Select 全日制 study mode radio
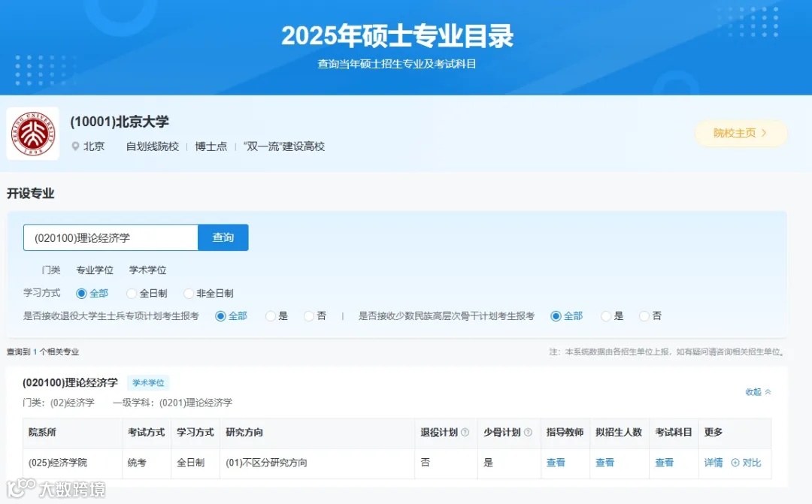This screenshot has width=812, height=504. click(147, 294)
